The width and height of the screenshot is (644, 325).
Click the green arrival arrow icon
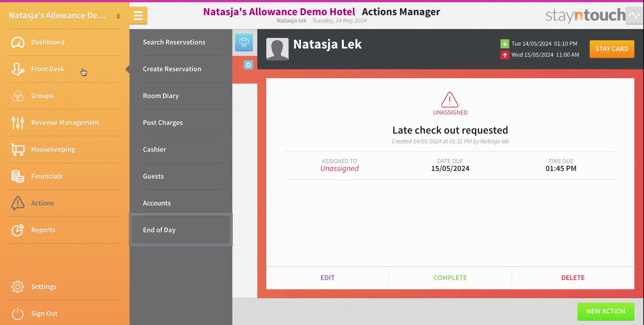[505, 44]
